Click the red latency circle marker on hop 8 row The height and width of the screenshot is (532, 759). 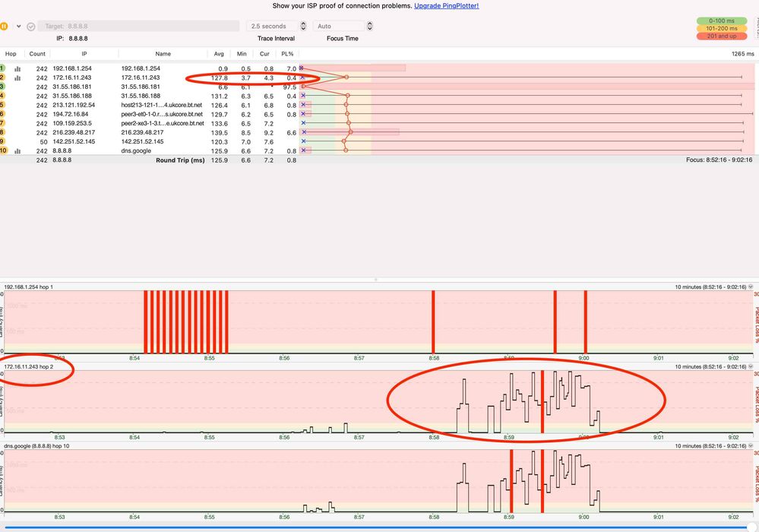350,132
